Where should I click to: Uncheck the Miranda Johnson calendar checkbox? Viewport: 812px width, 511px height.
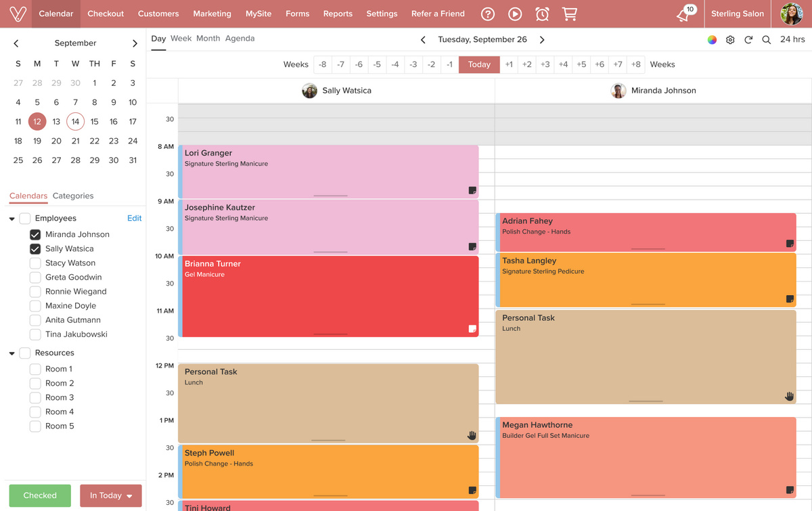[x=35, y=234]
